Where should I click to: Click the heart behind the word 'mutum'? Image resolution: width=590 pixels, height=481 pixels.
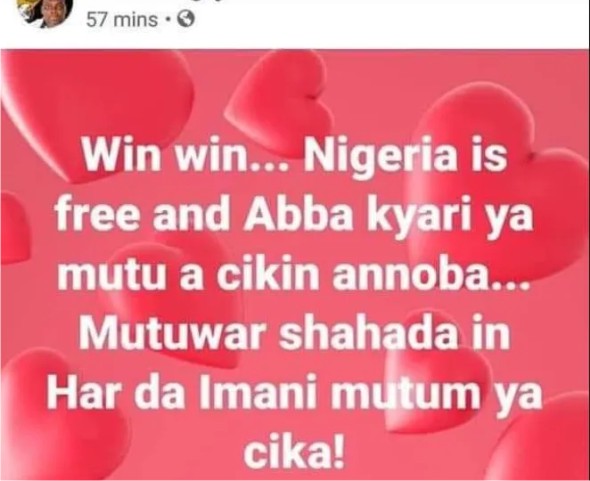tap(438, 373)
